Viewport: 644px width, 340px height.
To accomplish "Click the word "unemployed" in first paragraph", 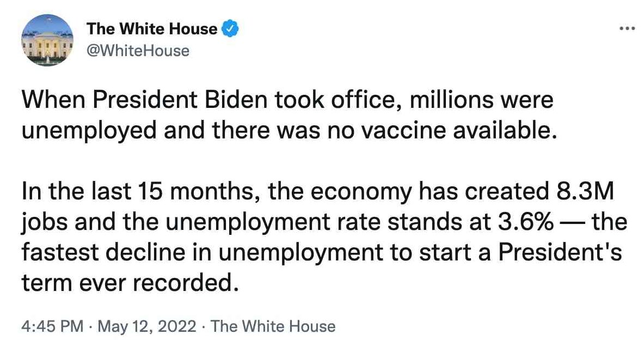I will pos(89,131).
